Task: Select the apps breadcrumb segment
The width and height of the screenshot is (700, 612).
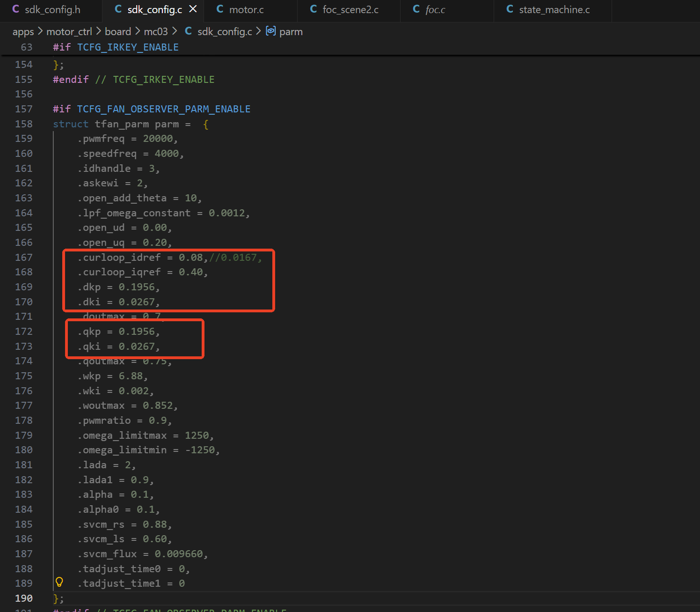Action: 23,32
